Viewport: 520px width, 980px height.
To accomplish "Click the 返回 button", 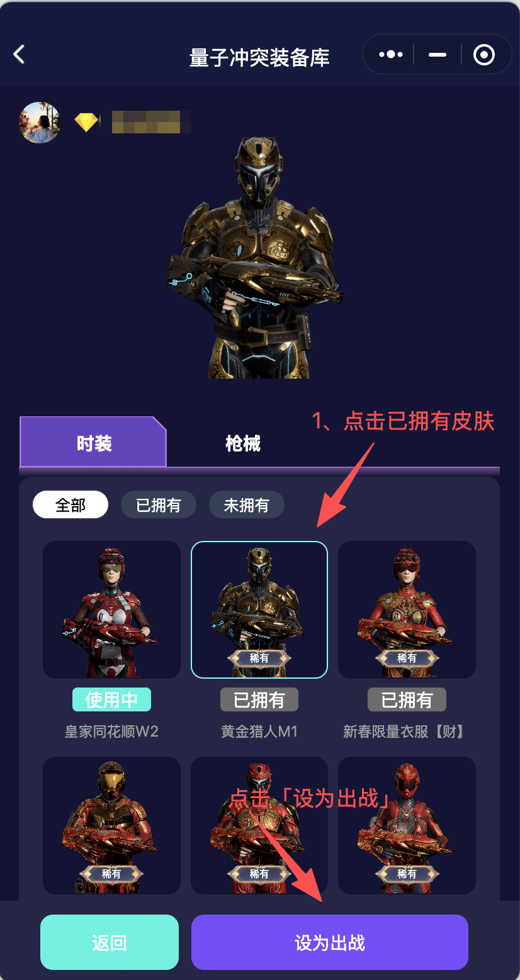I will pos(110,942).
